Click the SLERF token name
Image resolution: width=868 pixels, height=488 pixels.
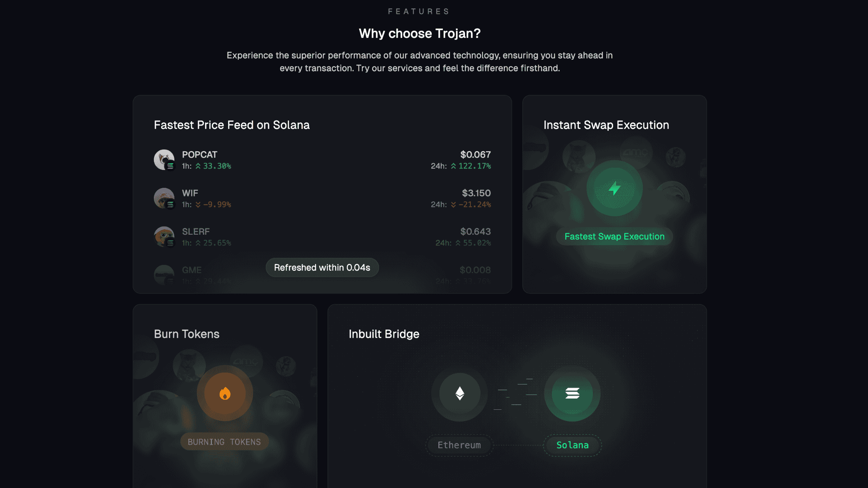196,232
